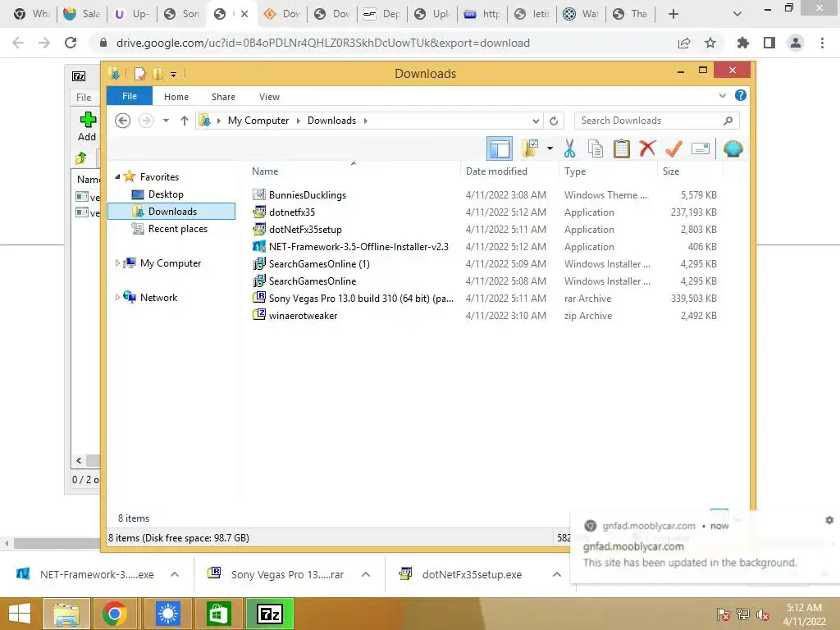The image size is (840, 630).
Task: Refresh the Downloads folder view
Action: [x=554, y=121]
